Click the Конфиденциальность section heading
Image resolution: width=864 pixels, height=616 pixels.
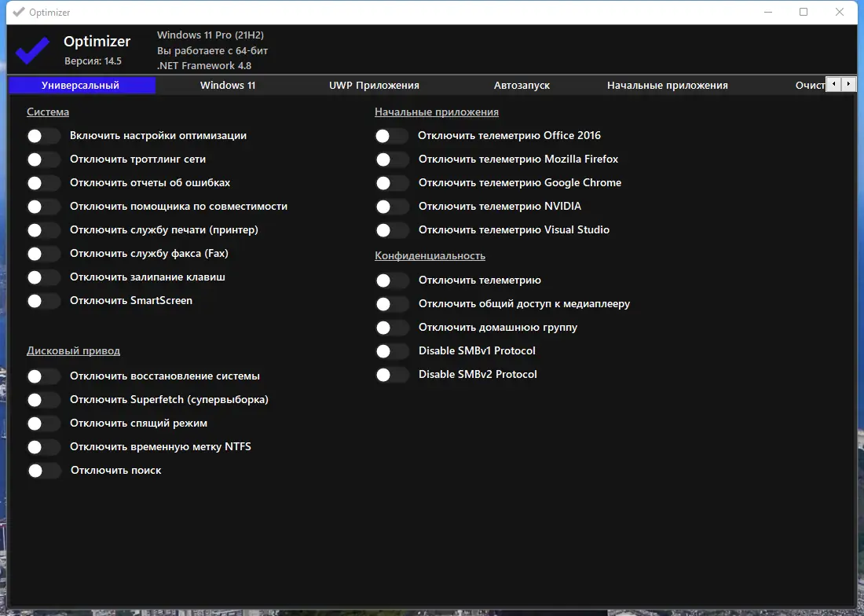(x=430, y=255)
